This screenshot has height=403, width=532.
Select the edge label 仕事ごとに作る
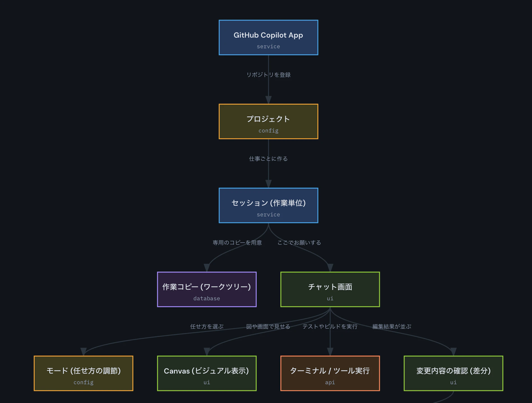pos(269,159)
